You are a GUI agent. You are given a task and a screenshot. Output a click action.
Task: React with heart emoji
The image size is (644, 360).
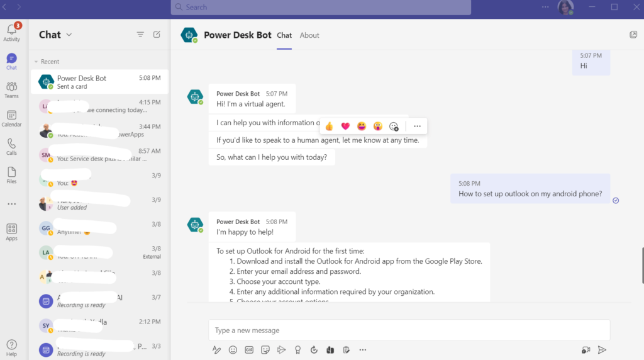pos(345,126)
